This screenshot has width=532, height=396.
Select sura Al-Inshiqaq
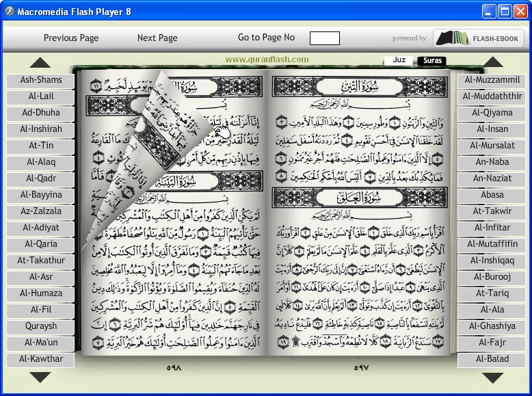coord(492,261)
